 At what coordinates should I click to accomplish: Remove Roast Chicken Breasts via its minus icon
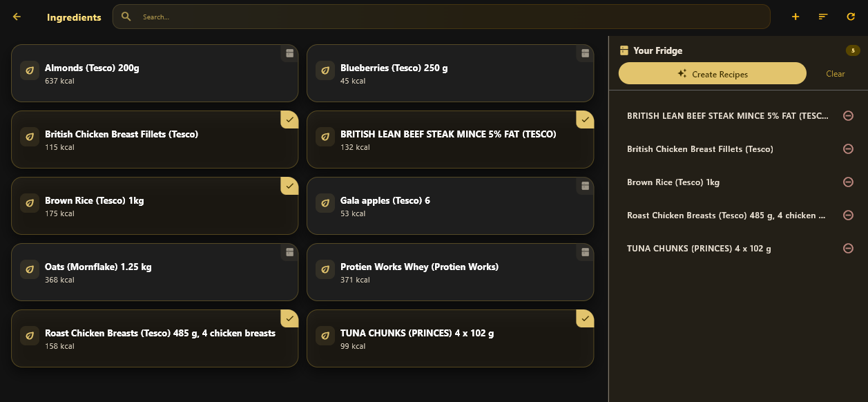pyautogui.click(x=848, y=215)
